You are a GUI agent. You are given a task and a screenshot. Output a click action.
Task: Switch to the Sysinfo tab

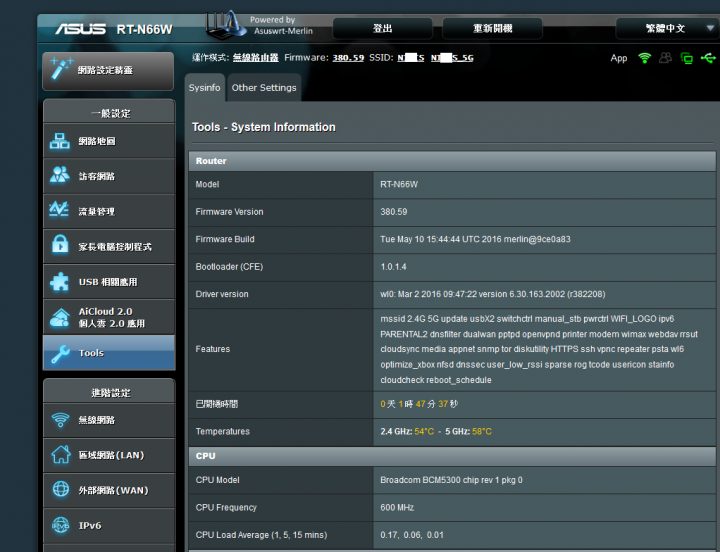[204, 88]
